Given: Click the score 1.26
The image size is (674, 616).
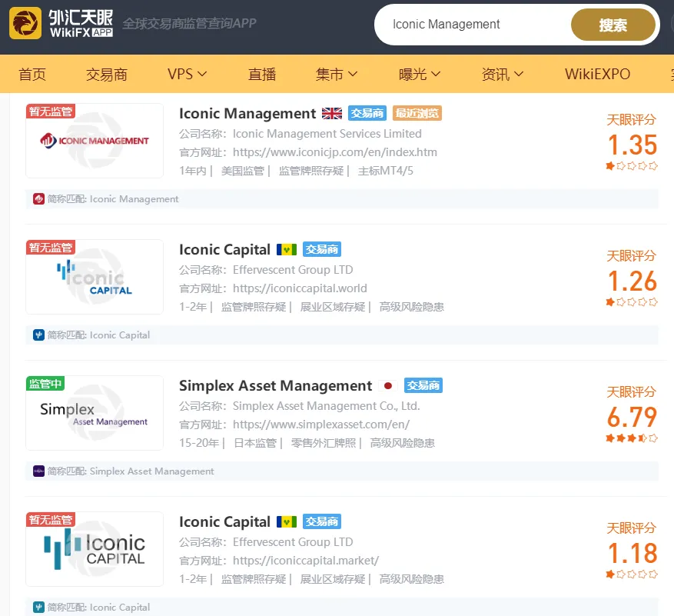Looking at the screenshot, I should point(632,281).
